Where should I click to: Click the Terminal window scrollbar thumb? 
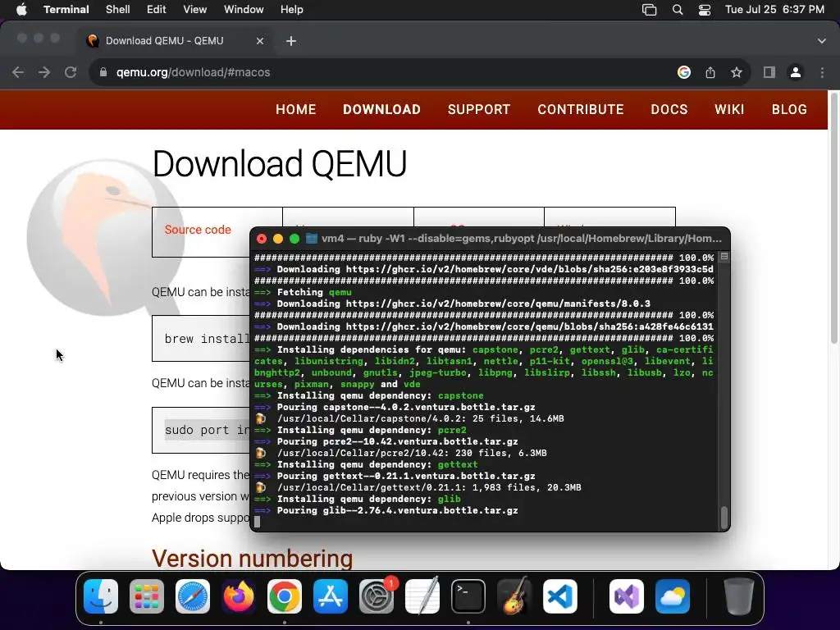click(724, 517)
